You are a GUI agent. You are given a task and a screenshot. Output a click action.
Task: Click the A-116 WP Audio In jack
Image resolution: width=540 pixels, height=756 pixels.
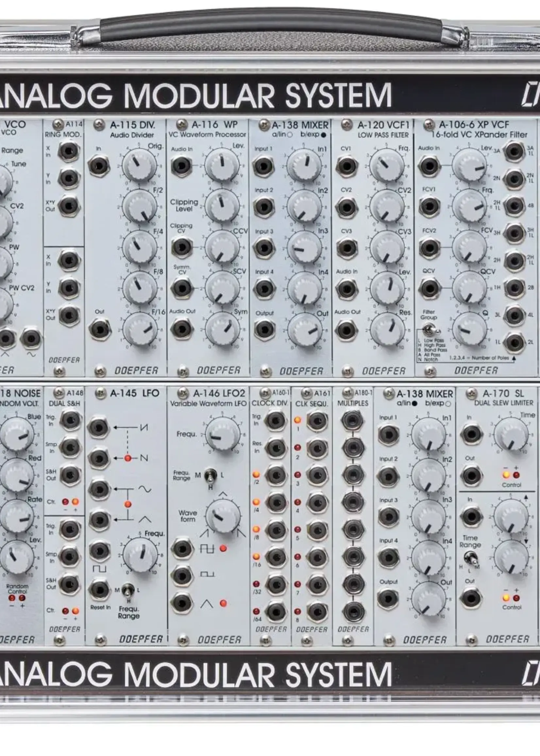pos(181,166)
